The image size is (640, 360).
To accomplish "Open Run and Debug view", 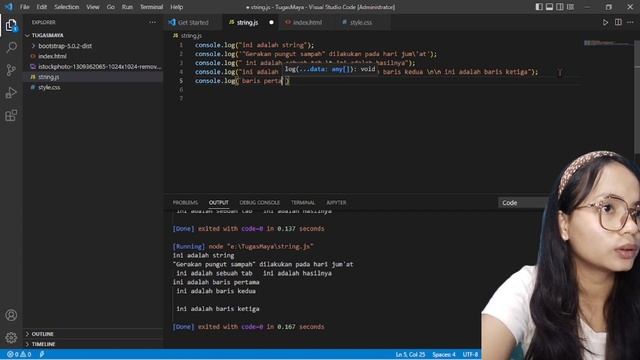I will coord(11,93).
